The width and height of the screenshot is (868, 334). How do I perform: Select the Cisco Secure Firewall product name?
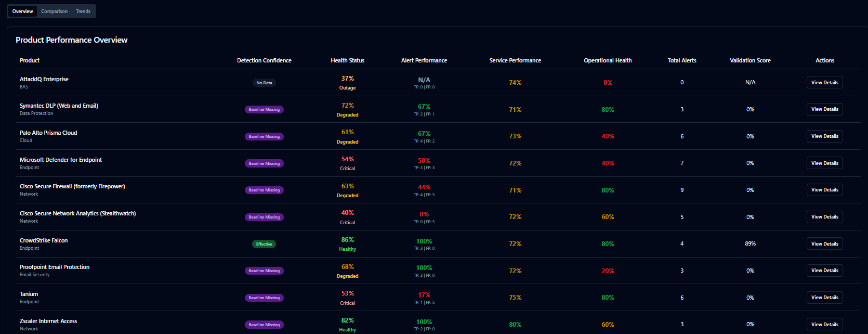pos(72,186)
